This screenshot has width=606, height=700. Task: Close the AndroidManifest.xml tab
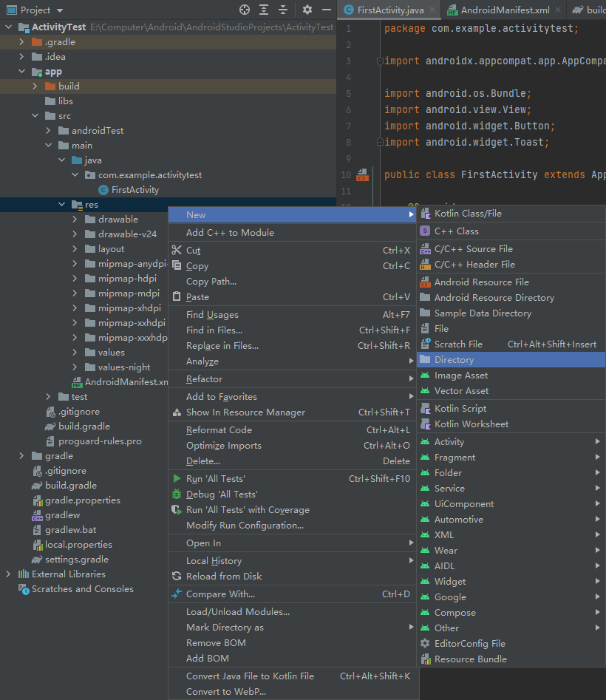pyautogui.click(x=558, y=10)
